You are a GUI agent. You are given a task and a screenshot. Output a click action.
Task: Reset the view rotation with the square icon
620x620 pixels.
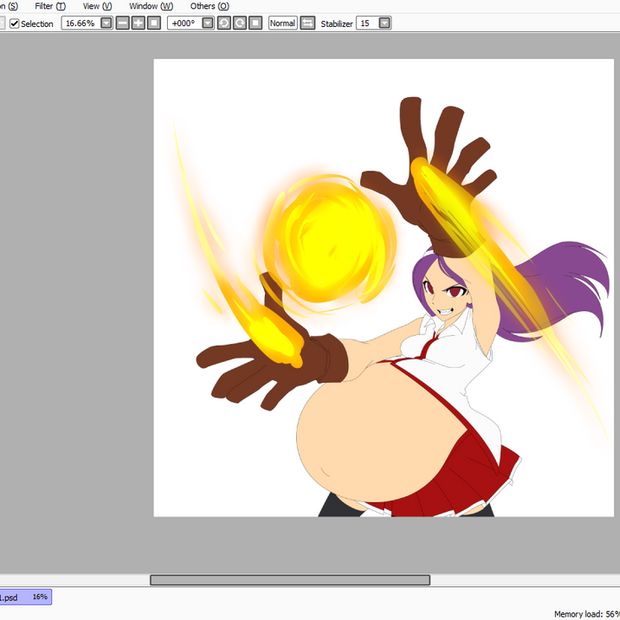pos(255,23)
